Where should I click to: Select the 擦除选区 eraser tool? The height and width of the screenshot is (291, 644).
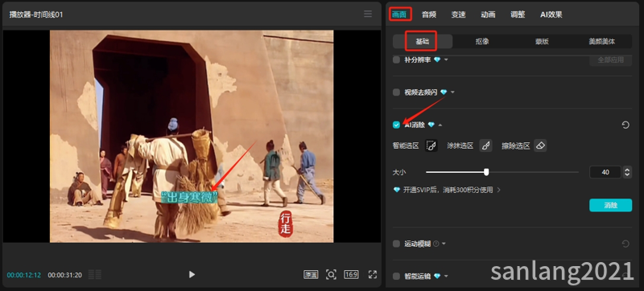540,145
